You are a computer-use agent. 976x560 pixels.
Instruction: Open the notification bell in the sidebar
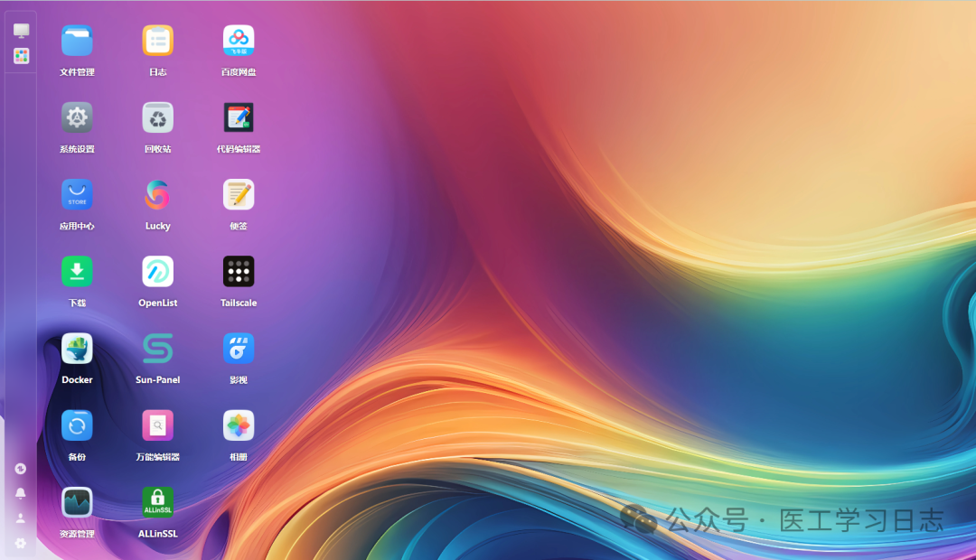pyautogui.click(x=20, y=494)
